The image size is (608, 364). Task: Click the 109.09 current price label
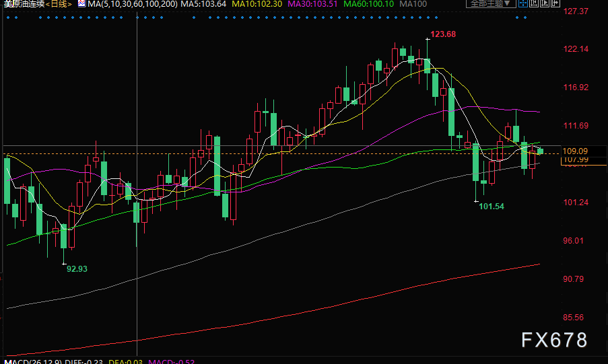point(575,151)
